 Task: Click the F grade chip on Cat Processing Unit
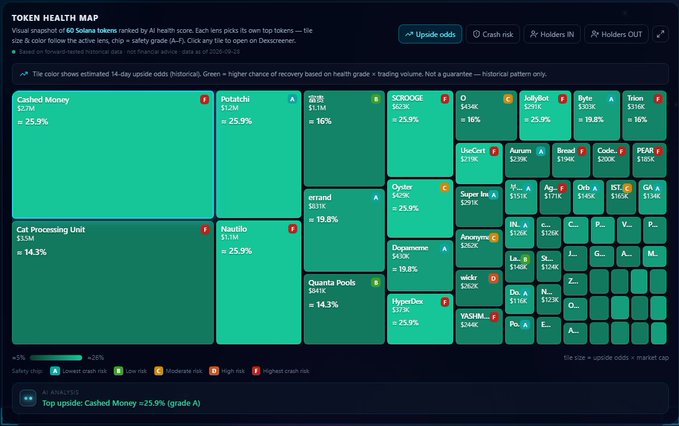pyautogui.click(x=205, y=229)
